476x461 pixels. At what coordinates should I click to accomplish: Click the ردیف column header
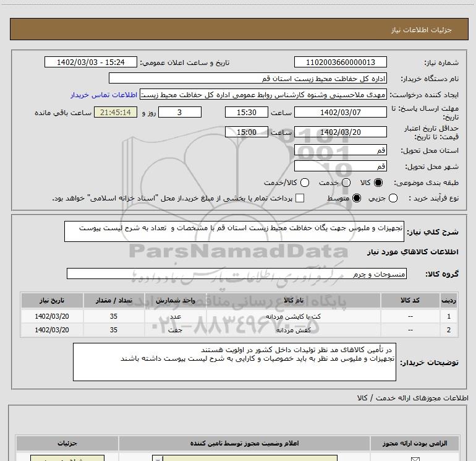click(x=449, y=300)
